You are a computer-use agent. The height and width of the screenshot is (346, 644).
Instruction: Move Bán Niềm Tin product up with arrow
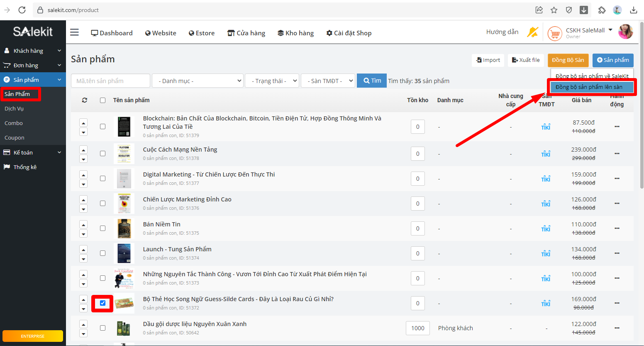coord(83,225)
